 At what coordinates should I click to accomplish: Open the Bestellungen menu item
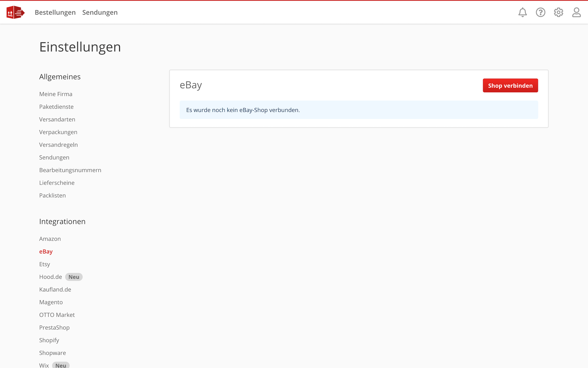pos(55,12)
